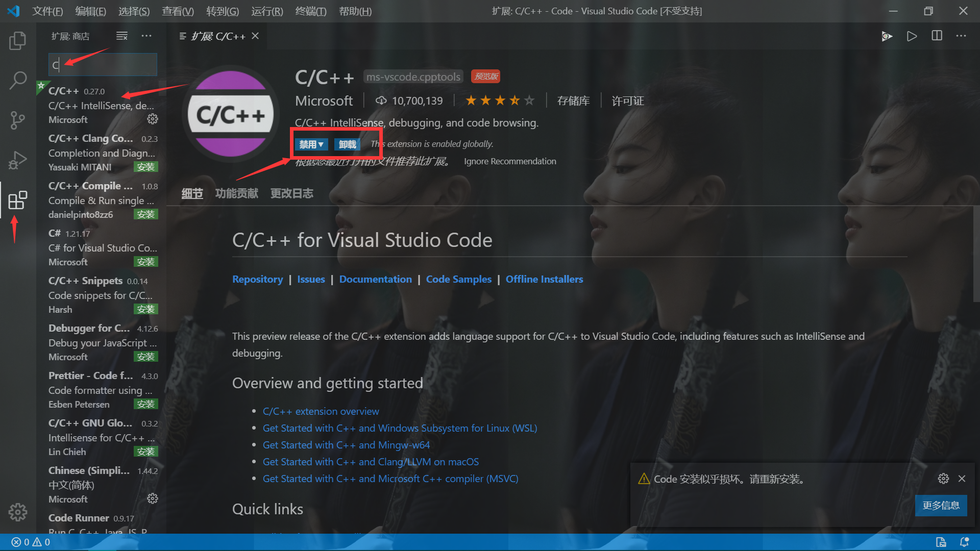Viewport: 980px width, 551px height.
Task: Split the editor to the right
Action: tap(937, 36)
